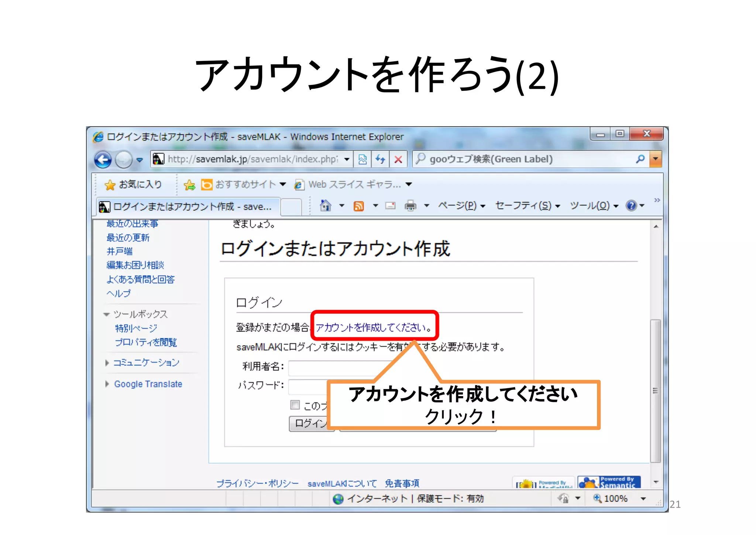Click the printer icon in command bar

click(410, 205)
